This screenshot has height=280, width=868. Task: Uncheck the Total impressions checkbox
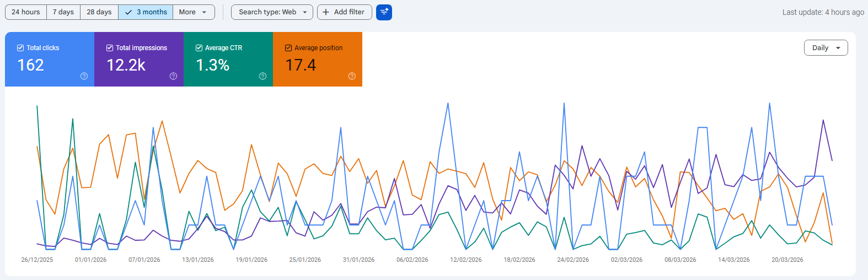[x=110, y=48]
